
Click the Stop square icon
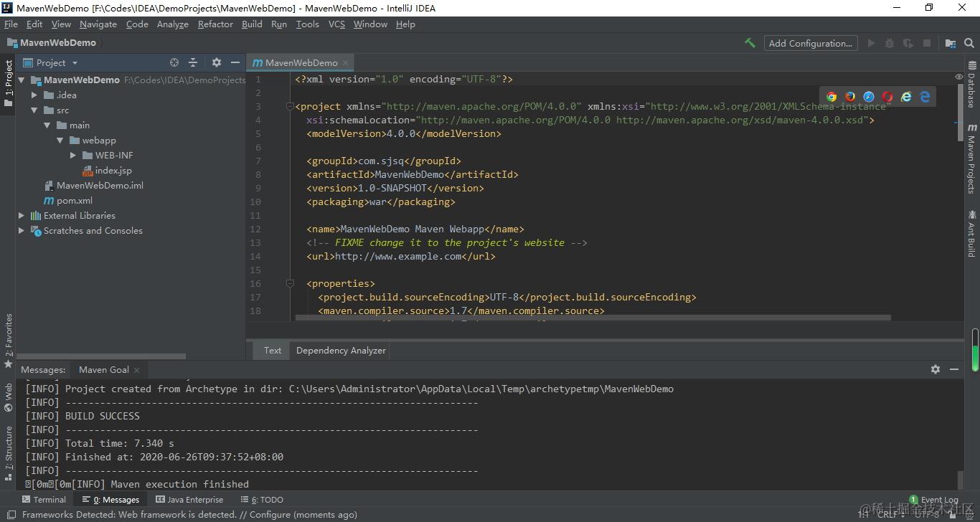coord(927,43)
